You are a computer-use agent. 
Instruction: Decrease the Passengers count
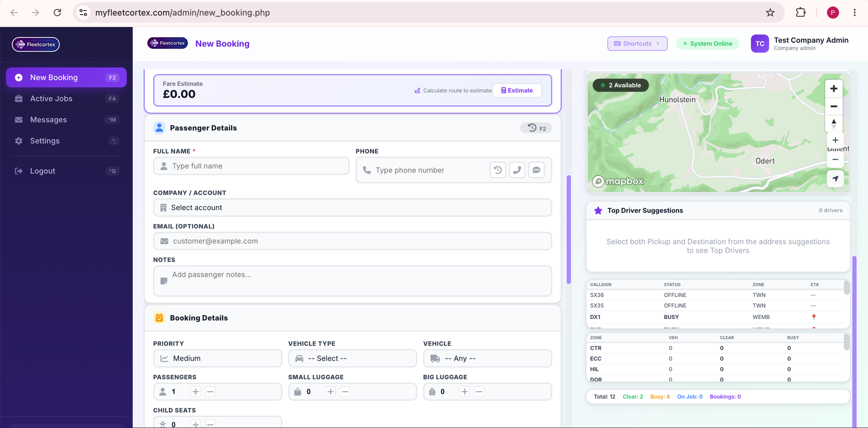click(210, 392)
